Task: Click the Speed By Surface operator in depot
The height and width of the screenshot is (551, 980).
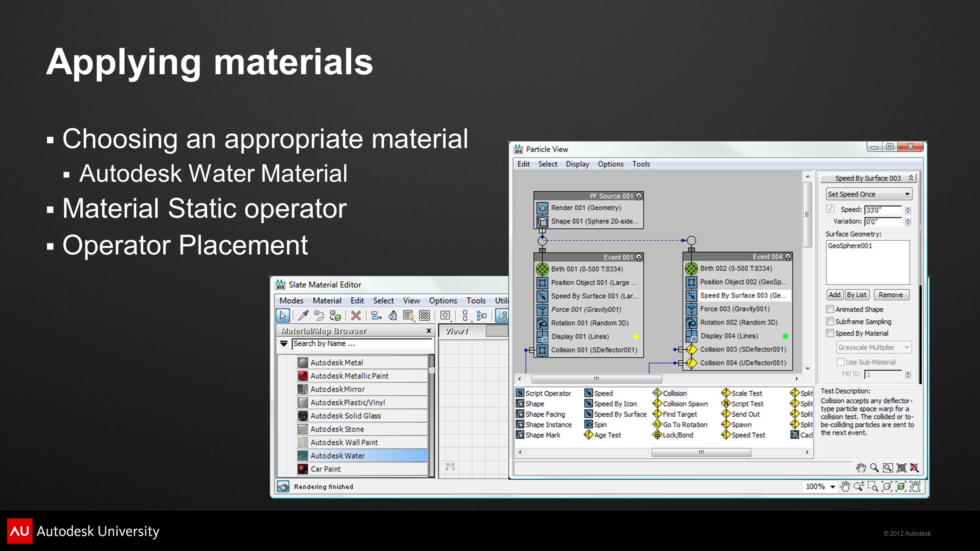Action: (615, 414)
